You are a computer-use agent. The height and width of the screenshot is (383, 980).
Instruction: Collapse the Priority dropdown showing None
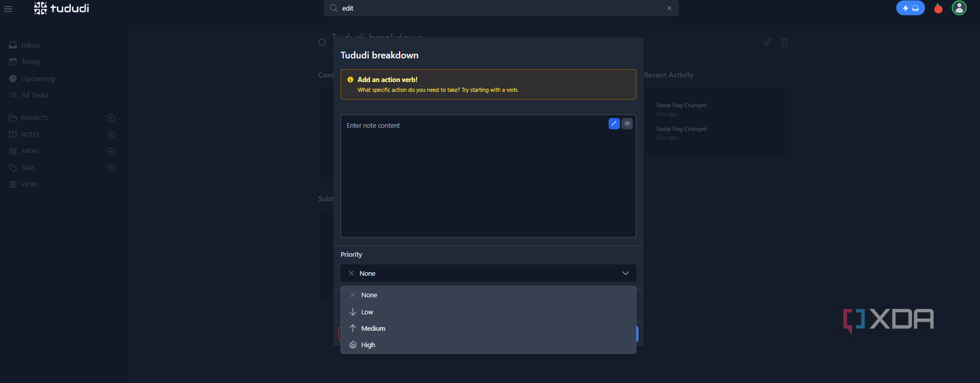(488, 274)
